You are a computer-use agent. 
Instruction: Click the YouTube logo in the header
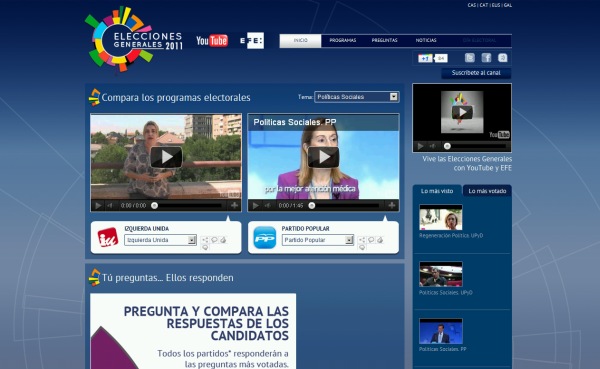[x=212, y=41]
